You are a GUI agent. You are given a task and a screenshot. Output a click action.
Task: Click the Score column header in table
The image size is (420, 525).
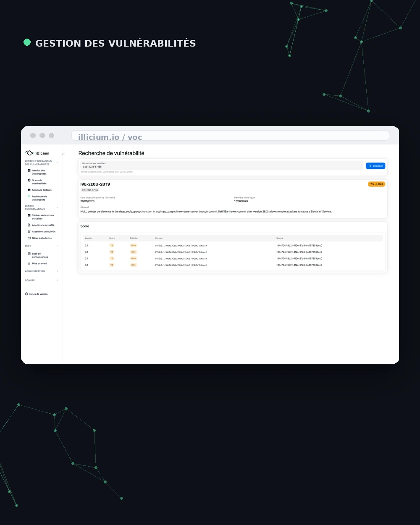[x=112, y=238]
